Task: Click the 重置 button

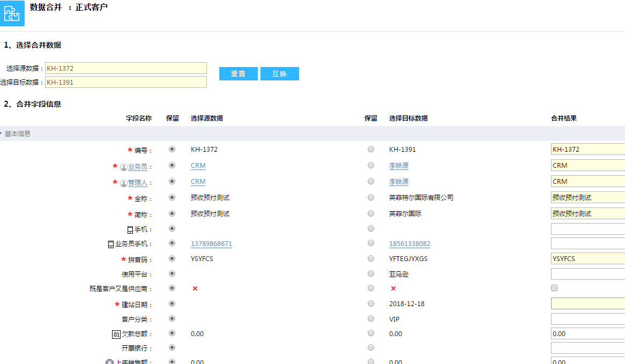Action: (238, 74)
